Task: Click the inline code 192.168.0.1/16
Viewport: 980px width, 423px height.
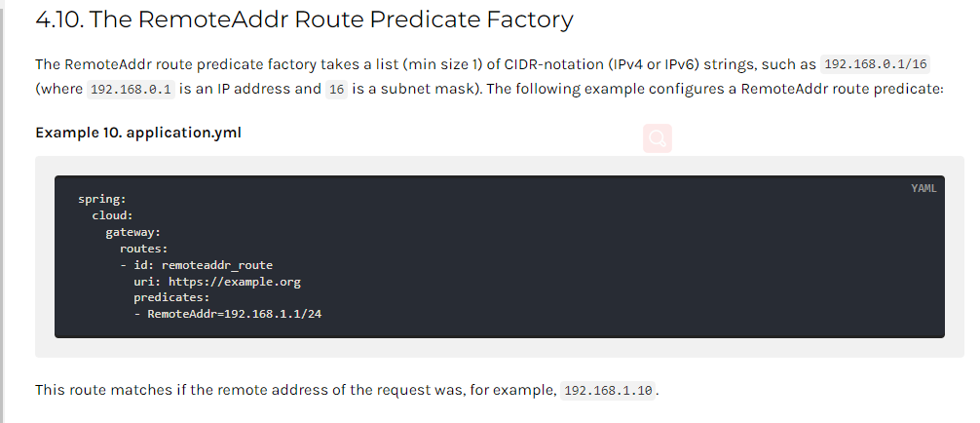Action: click(x=876, y=63)
